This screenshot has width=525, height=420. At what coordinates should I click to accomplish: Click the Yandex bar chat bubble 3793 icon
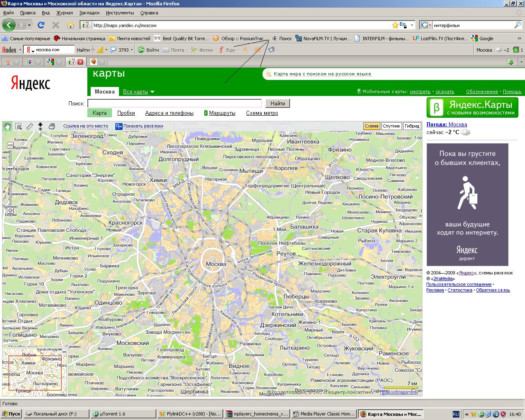(114, 50)
